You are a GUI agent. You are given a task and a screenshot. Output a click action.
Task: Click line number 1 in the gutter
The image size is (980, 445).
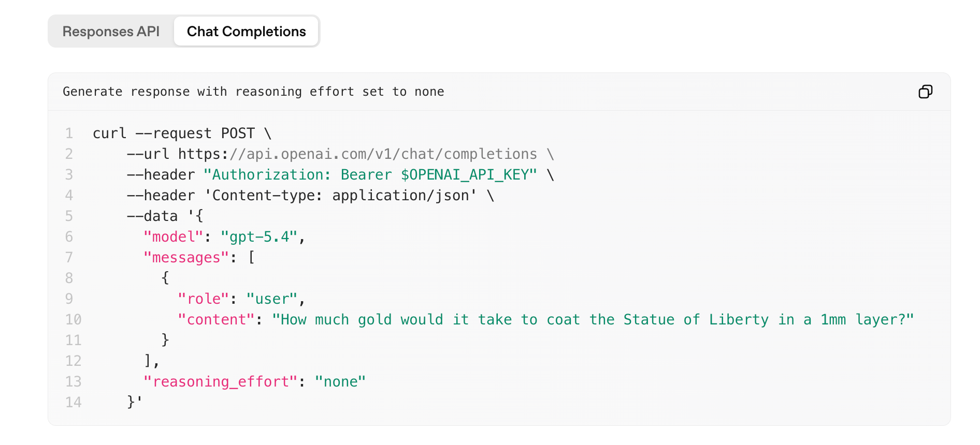[x=69, y=133]
